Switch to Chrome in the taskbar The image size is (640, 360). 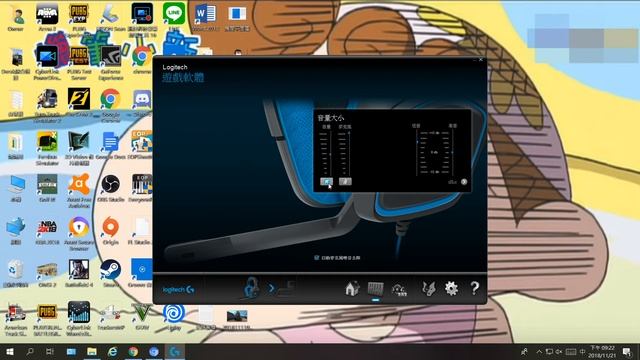point(133,351)
